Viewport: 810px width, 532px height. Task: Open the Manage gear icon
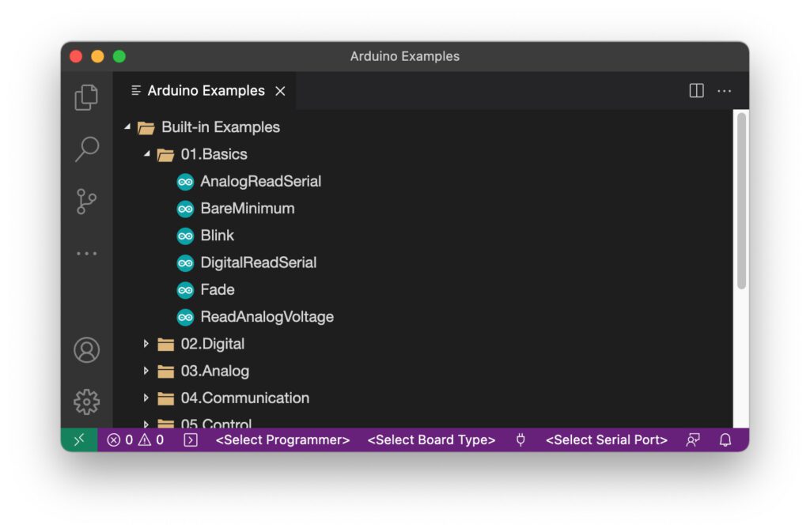87,402
